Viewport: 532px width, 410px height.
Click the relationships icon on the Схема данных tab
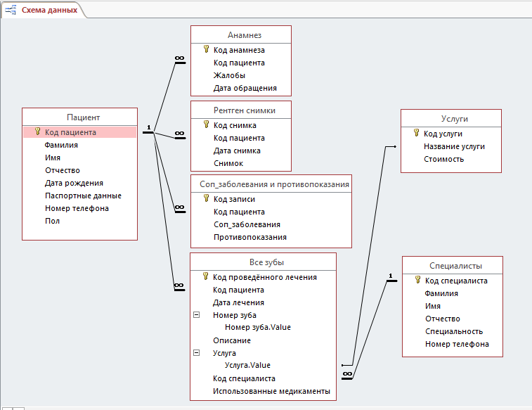(11, 10)
